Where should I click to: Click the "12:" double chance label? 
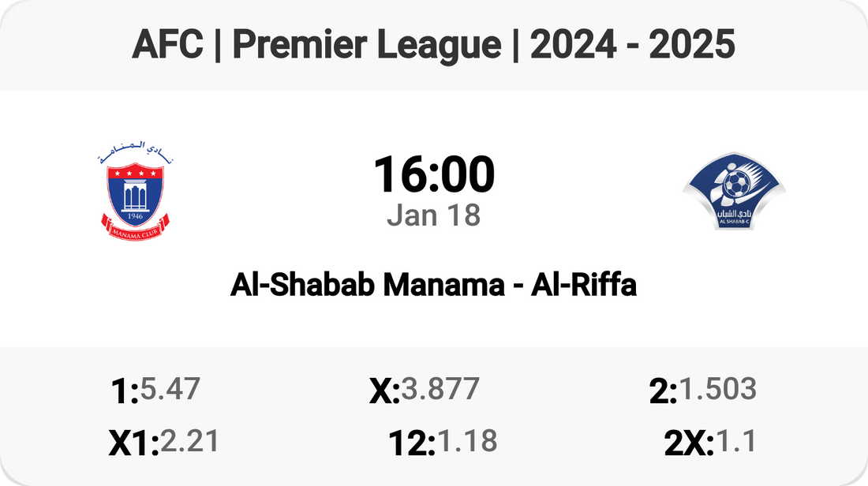(x=412, y=443)
